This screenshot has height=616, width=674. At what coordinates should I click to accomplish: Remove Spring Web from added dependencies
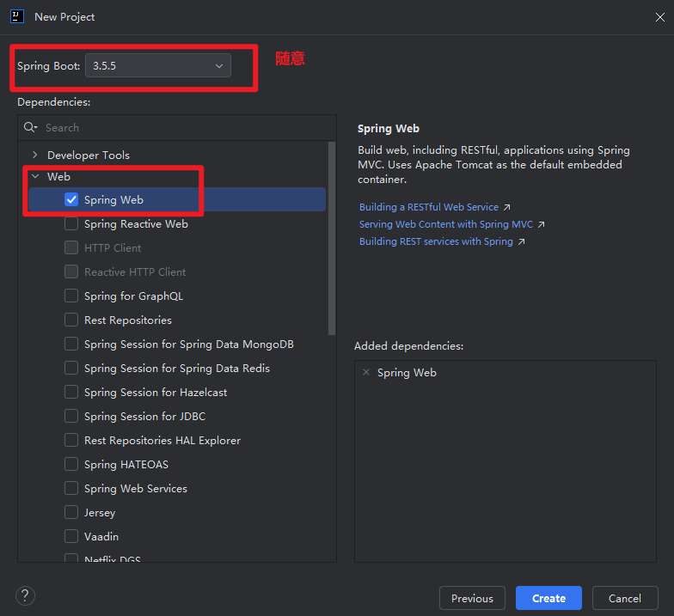coord(366,372)
